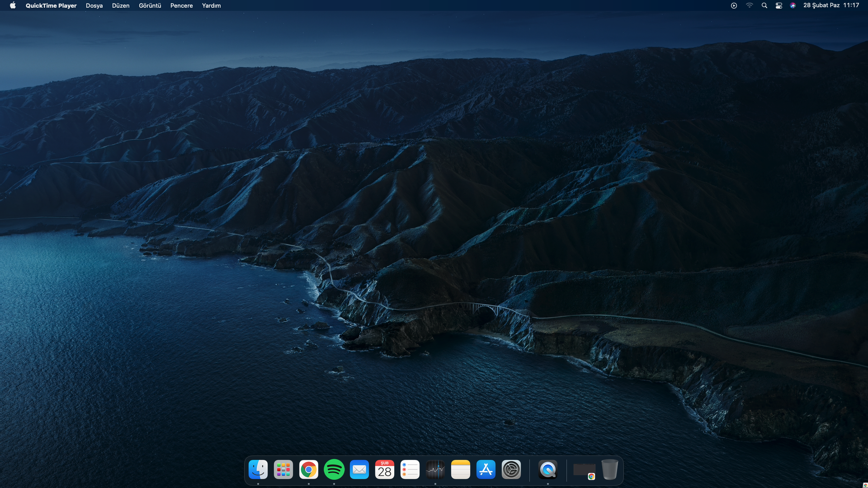Screen dimensions: 868x488
Task: Click the date and time clock
Action: [831, 5]
